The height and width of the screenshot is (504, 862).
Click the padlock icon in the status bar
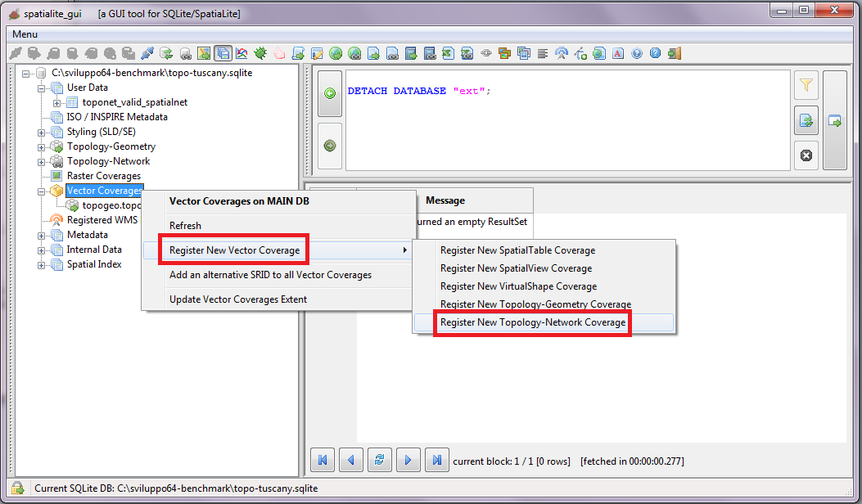click(17, 488)
